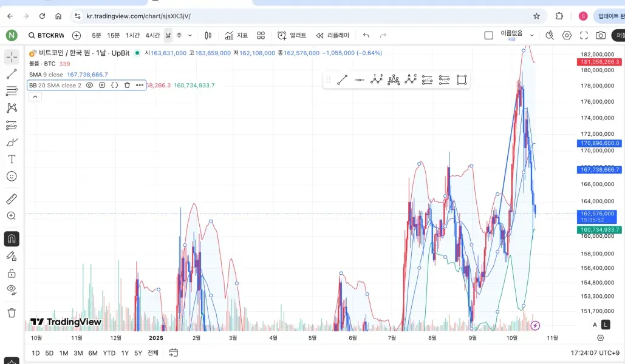Open BB indicator settings gear
This screenshot has width=625, height=364.
point(102,86)
